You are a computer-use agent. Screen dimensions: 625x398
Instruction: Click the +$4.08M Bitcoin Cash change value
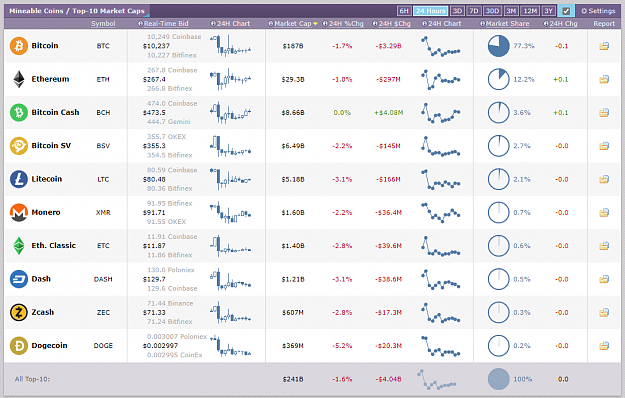coord(388,112)
